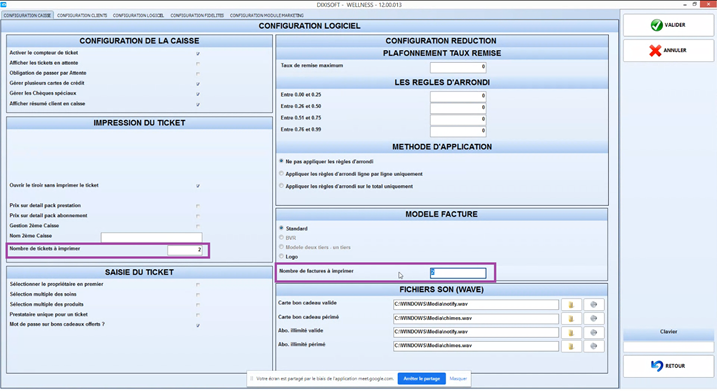Open the CONFIGURATION FIDELITES tab
This screenshot has height=391, width=717.
197,16
